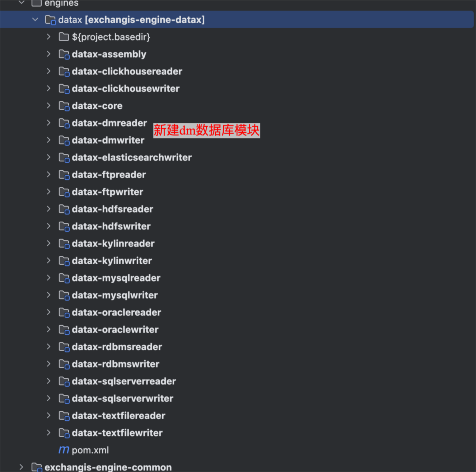Click the datax-core module folder icon
The height and width of the screenshot is (472, 476).
pos(64,106)
